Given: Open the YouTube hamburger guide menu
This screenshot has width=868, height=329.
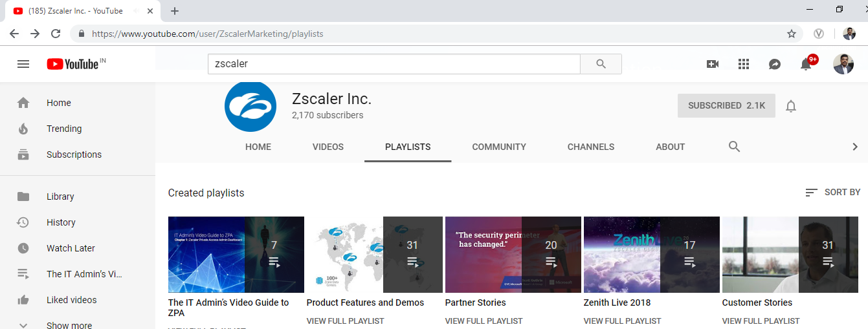Looking at the screenshot, I should [x=23, y=64].
